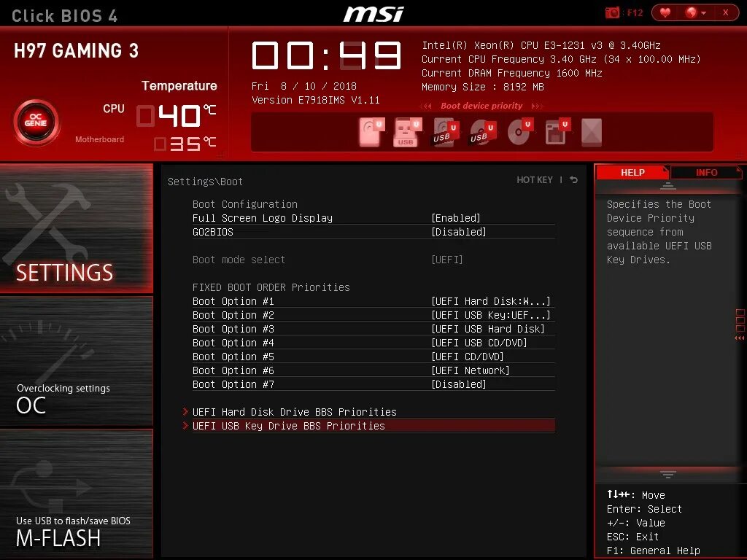Open the language globe dropdown
Image resolution: width=747 pixels, height=560 pixels.
(x=695, y=13)
